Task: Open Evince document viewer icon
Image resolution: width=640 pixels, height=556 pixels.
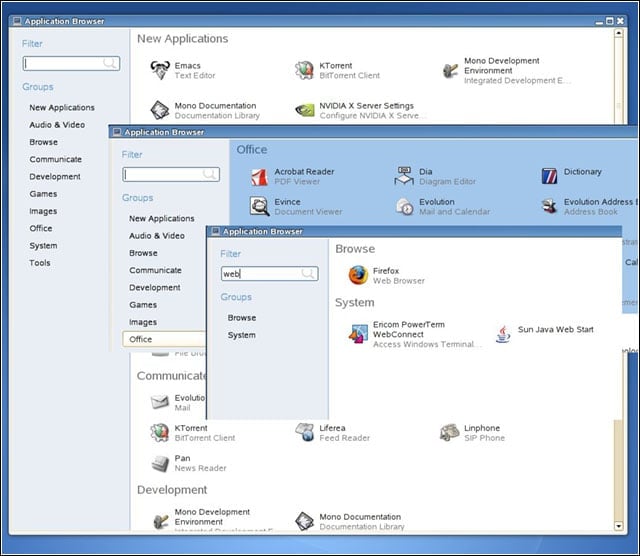Action: point(260,206)
